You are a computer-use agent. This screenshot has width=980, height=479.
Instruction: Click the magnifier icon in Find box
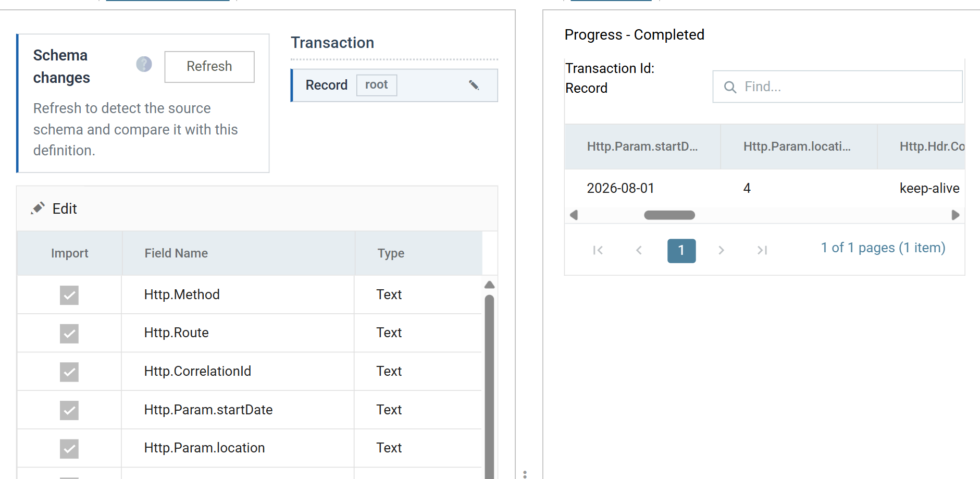pos(730,87)
